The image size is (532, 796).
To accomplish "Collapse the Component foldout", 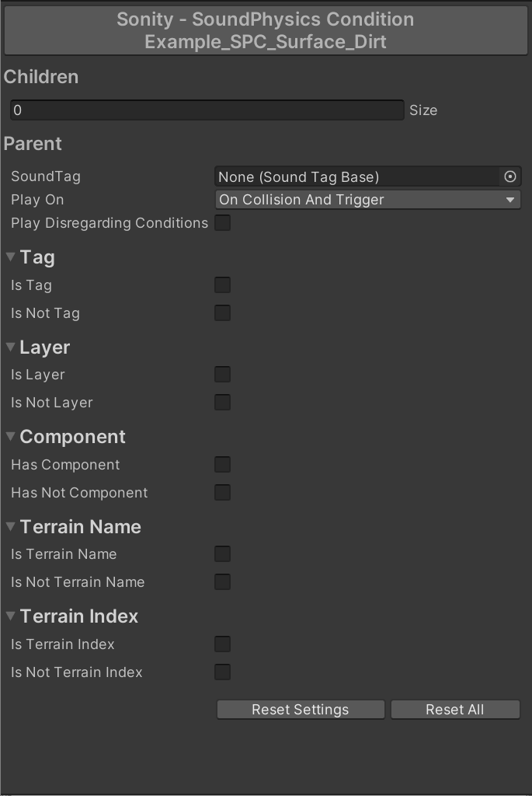I will coord(11,437).
